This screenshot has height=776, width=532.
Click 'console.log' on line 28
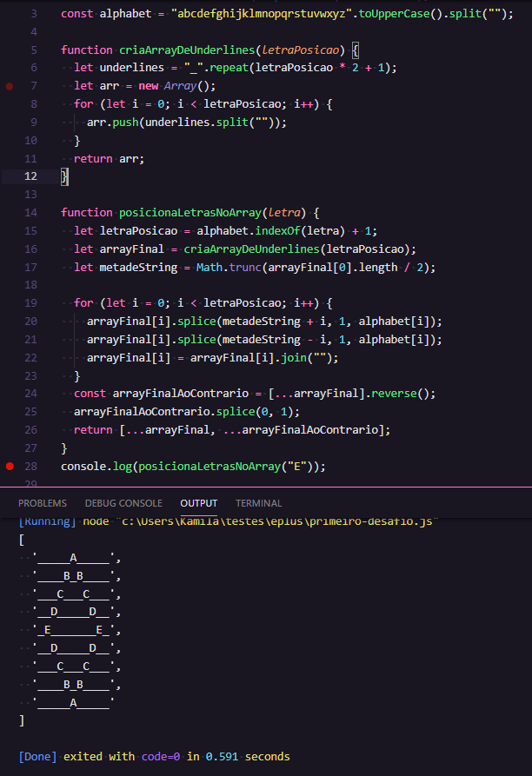point(96,466)
